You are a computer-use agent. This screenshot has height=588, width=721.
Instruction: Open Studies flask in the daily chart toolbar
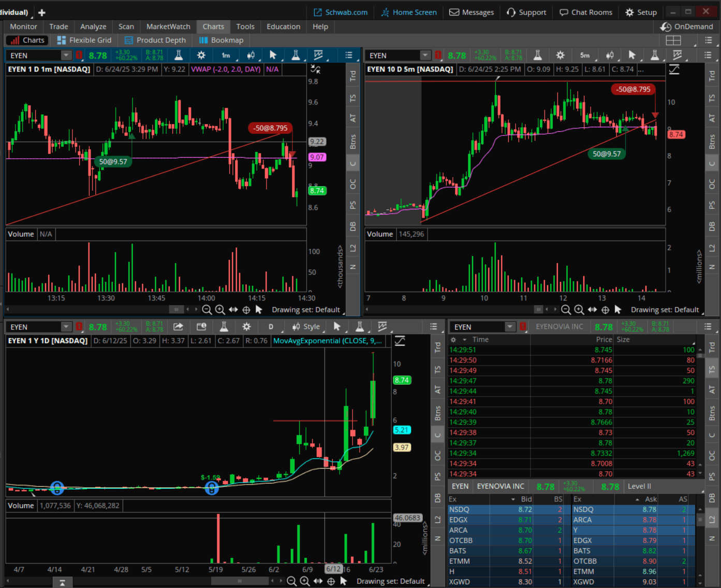click(224, 326)
